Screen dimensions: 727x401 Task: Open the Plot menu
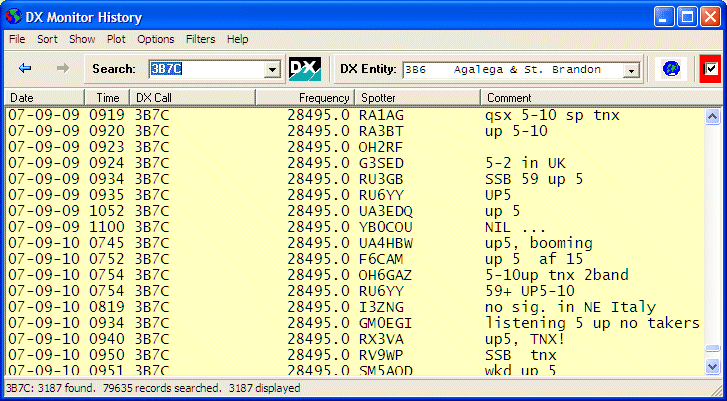pyautogui.click(x=116, y=39)
